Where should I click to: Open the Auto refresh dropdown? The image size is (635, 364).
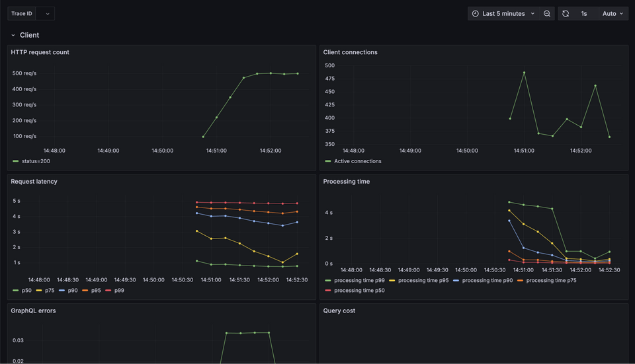613,13
